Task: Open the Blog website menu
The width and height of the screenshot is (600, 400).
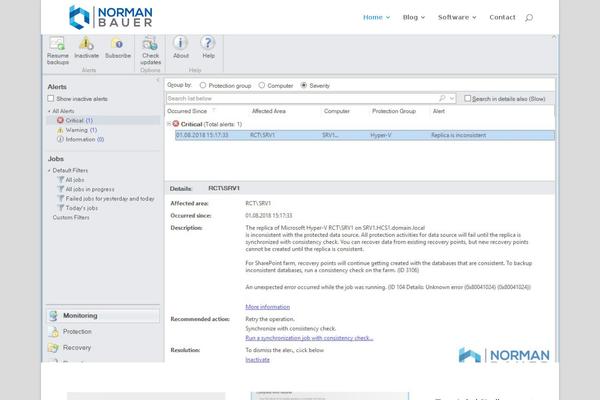Action: pos(414,17)
